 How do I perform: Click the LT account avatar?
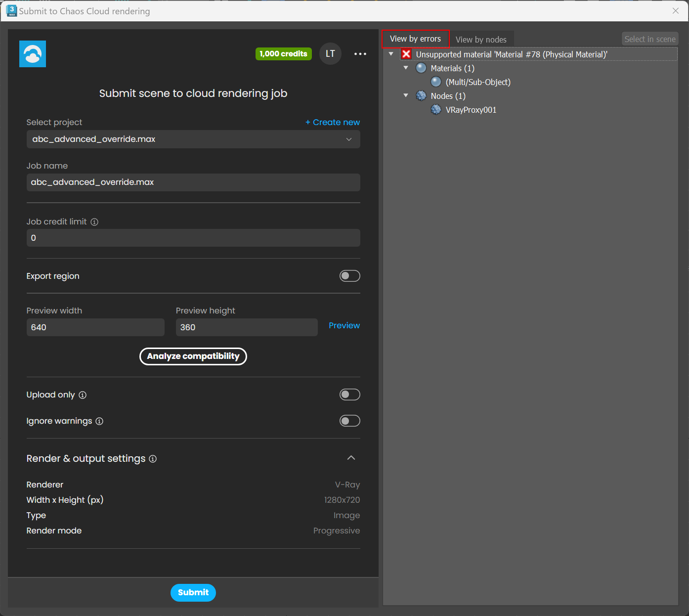(x=330, y=53)
